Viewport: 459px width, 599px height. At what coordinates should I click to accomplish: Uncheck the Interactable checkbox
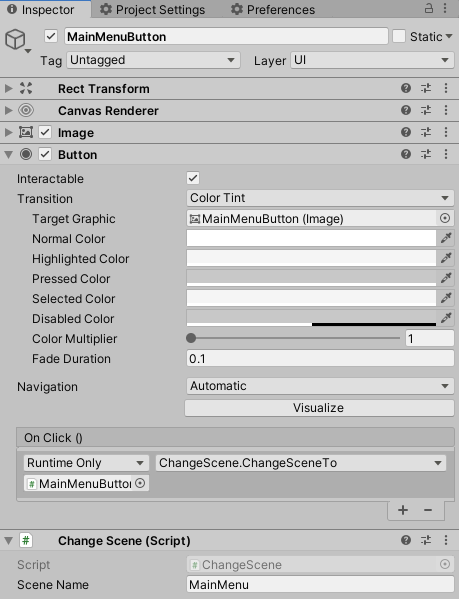coord(193,178)
